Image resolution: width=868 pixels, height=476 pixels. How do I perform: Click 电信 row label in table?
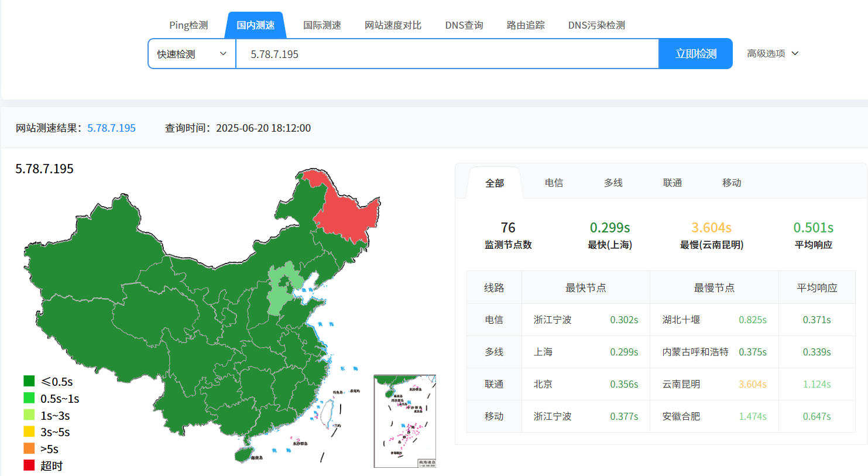point(494,320)
